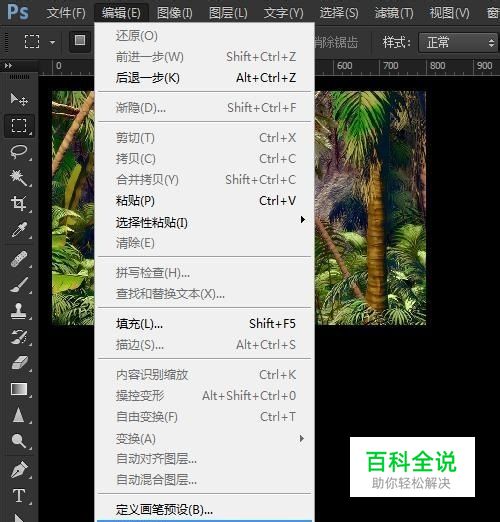Click the 拷贝(C) menu entry

click(205, 159)
